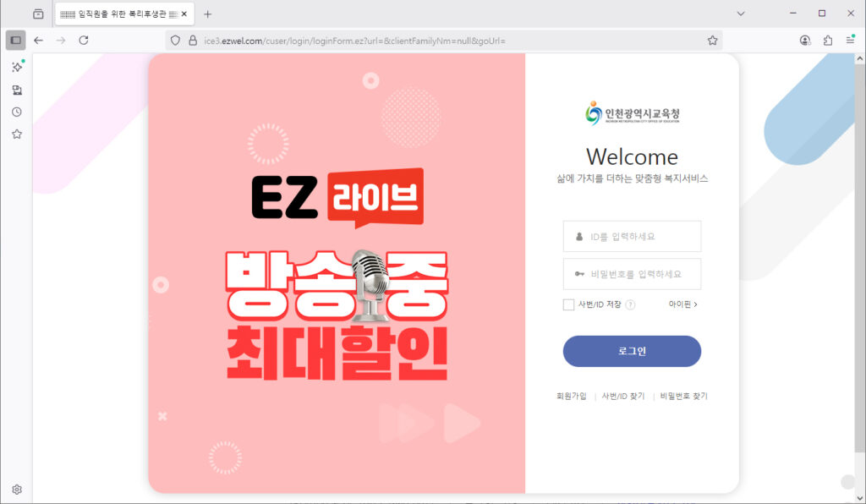
Task: Expand the 아이핀 option via its chevron
Action: tap(695, 304)
